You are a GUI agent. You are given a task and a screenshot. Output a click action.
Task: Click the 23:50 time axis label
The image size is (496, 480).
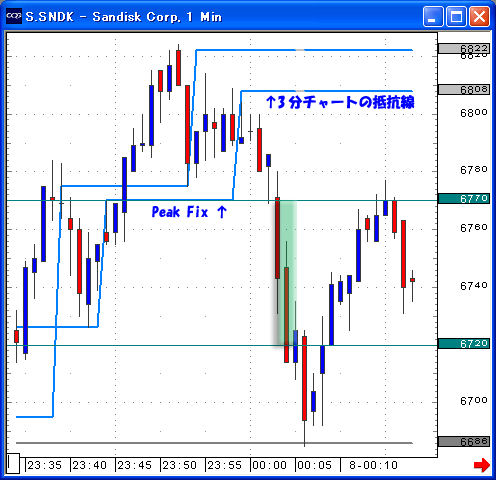pos(180,465)
